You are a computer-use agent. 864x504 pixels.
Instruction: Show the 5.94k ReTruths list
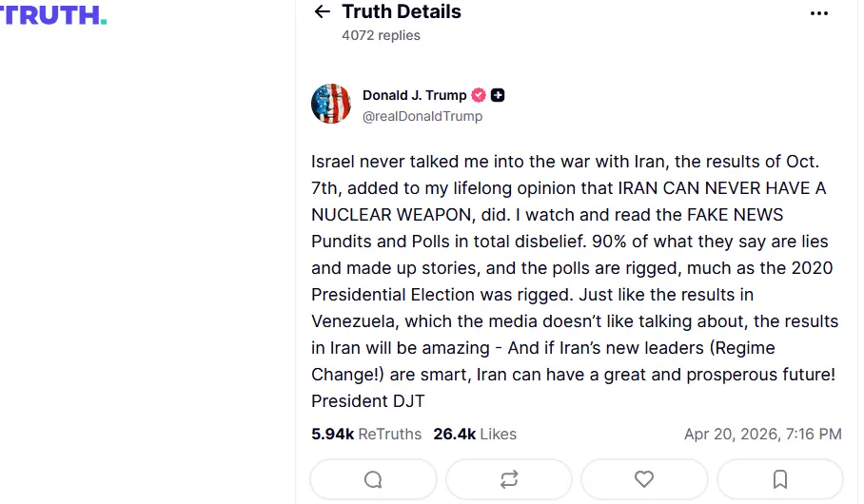(x=366, y=434)
